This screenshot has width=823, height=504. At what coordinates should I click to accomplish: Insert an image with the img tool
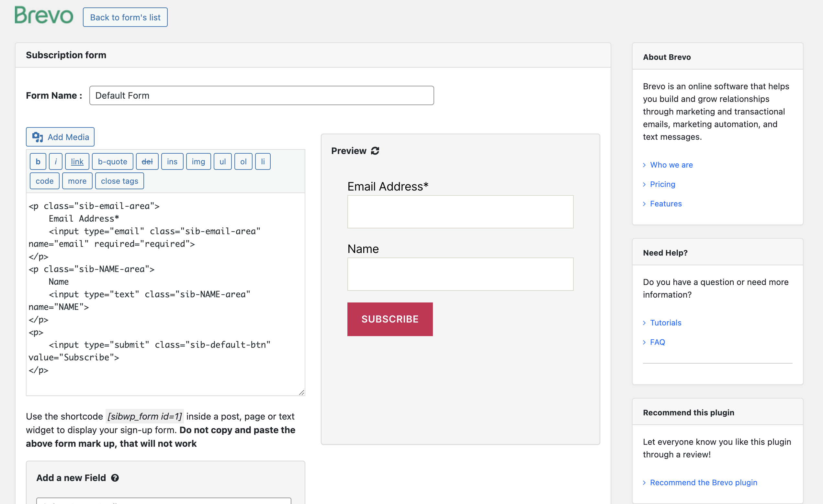pos(198,161)
